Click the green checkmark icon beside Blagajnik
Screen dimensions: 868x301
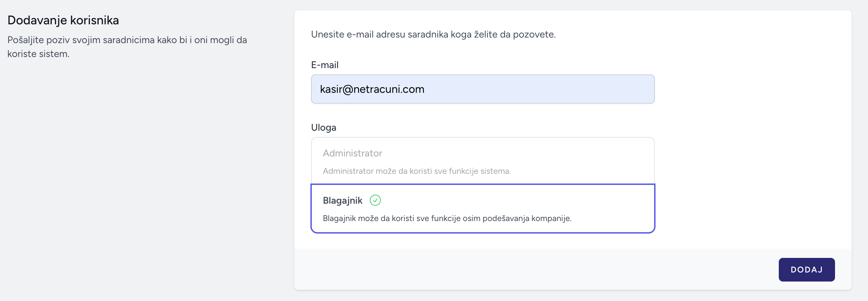(375, 200)
